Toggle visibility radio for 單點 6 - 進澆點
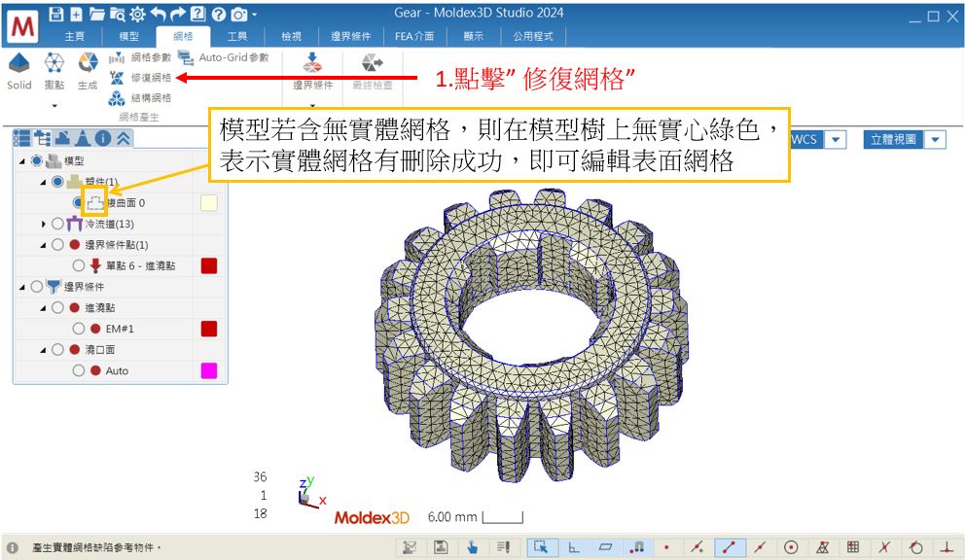Viewport: 966px width, 560px height. pyautogui.click(x=79, y=265)
